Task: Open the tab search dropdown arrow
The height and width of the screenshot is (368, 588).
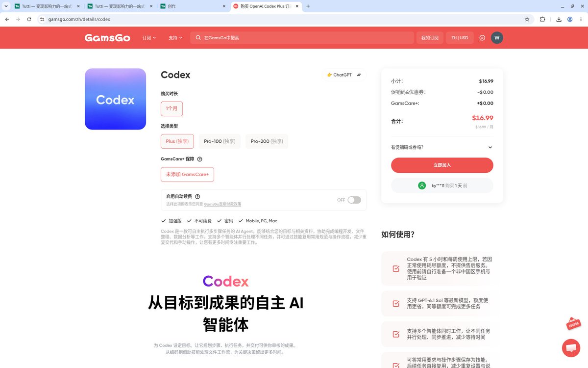Action: tap(5, 6)
